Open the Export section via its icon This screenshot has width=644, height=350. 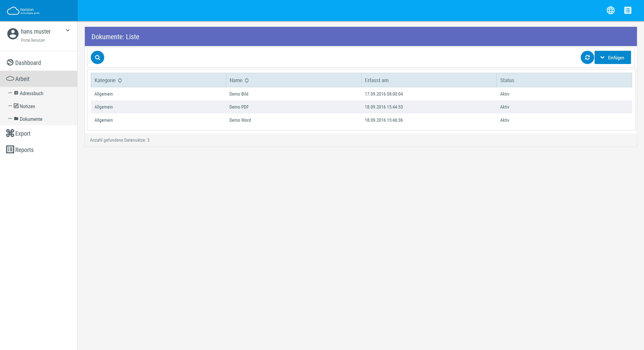[x=10, y=133]
